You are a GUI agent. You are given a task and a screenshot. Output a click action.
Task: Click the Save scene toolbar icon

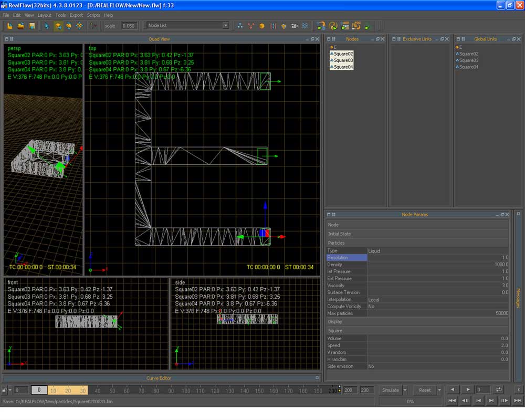(x=31, y=26)
